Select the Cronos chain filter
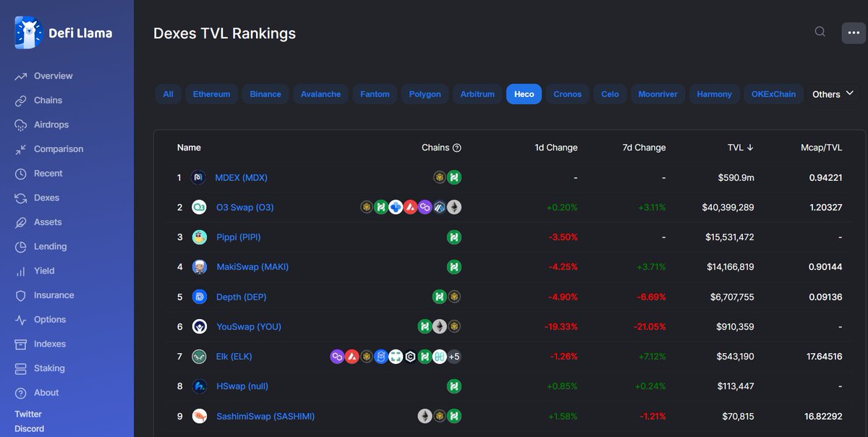The width and height of the screenshot is (868, 437). (x=567, y=94)
